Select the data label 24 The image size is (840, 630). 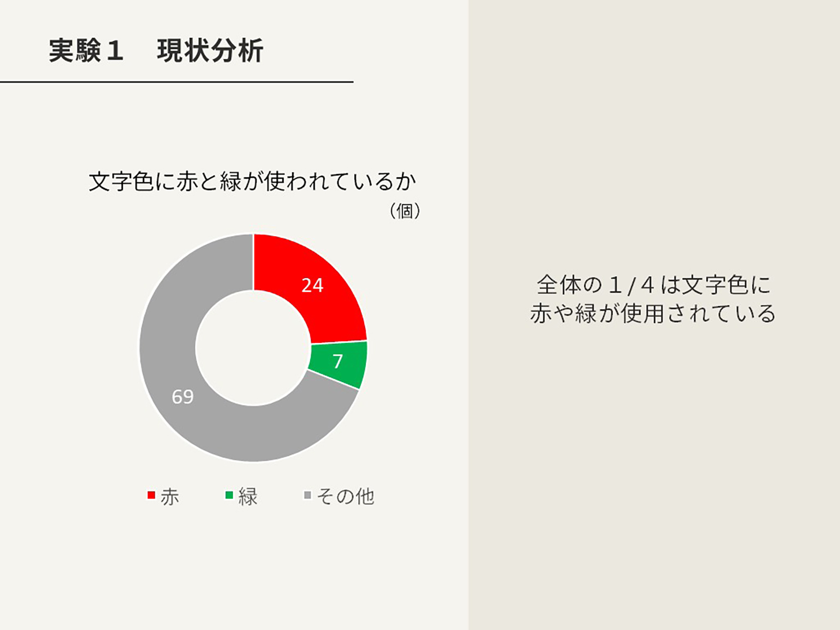pos(312,285)
